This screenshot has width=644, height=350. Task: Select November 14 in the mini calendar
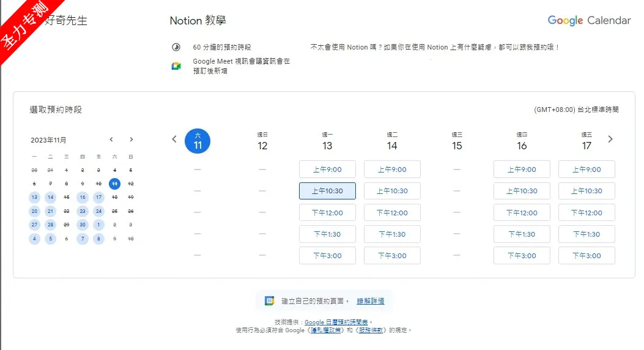click(x=51, y=197)
